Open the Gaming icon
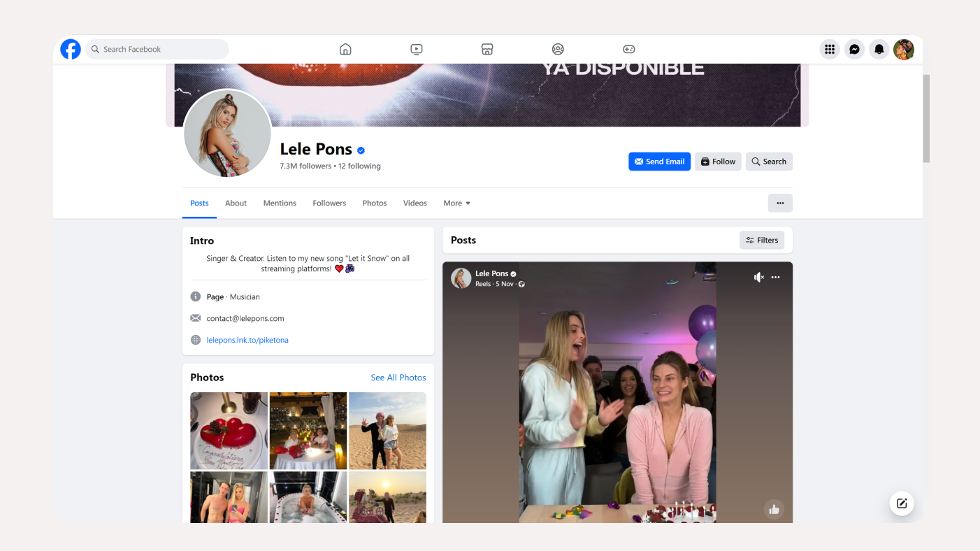The height and width of the screenshot is (551, 980). pyautogui.click(x=629, y=49)
